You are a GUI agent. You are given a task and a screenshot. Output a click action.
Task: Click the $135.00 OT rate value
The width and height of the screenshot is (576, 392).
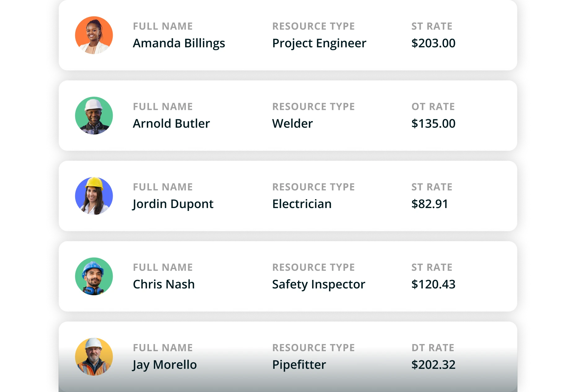point(433,124)
